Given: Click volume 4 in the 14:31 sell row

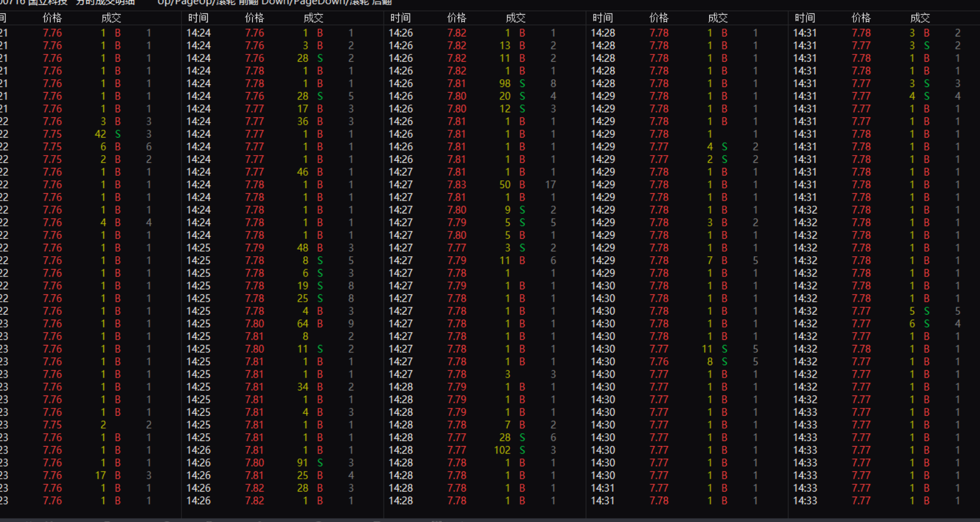Looking at the screenshot, I should coord(912,96).
